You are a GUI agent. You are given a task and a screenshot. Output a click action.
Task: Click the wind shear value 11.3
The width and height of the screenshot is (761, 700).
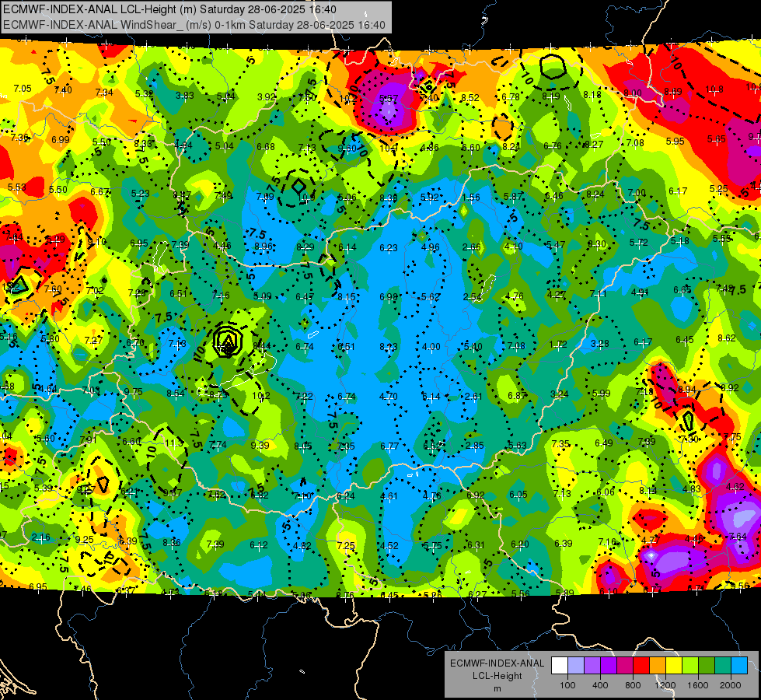point(174,443)
